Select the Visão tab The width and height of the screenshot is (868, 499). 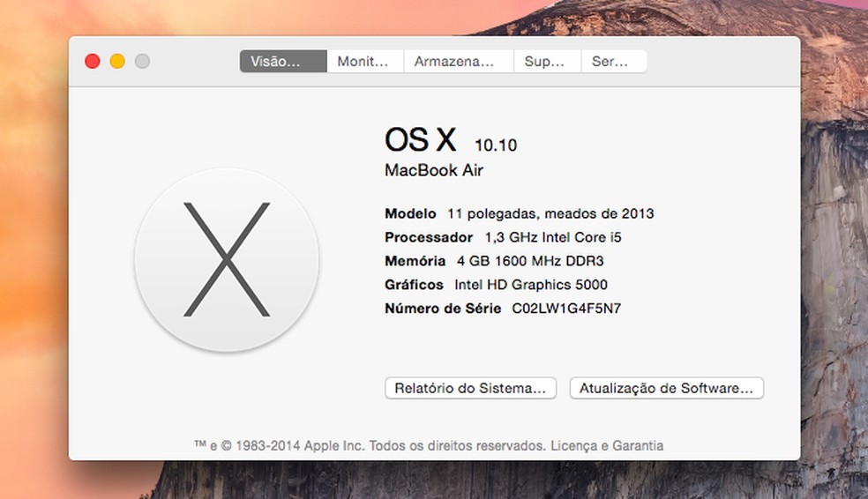[283, 61]
